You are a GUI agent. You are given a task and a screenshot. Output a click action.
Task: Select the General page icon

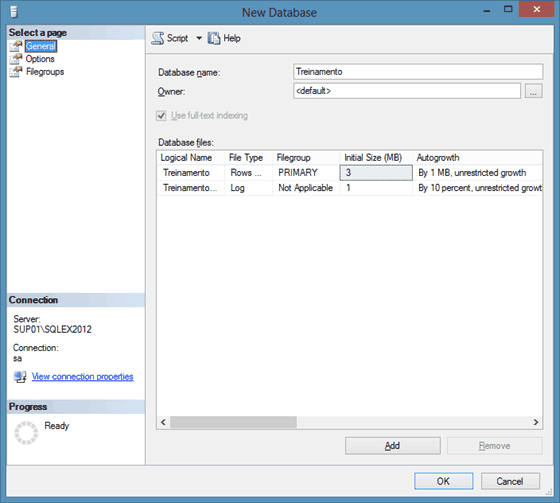pos(16,46)
